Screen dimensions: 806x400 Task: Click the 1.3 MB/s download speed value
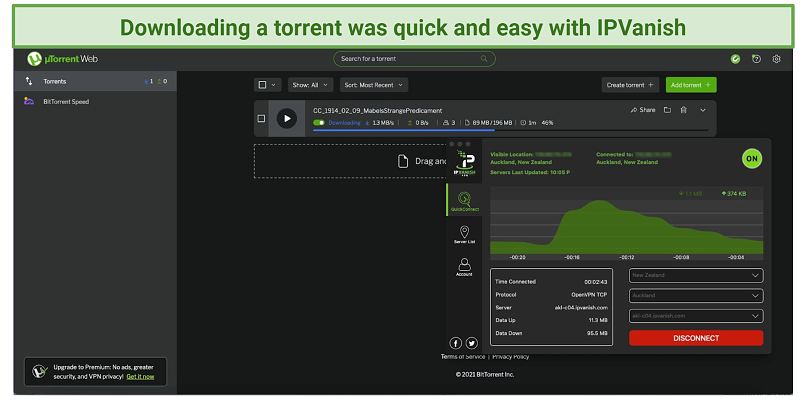[x=383, y=123]
